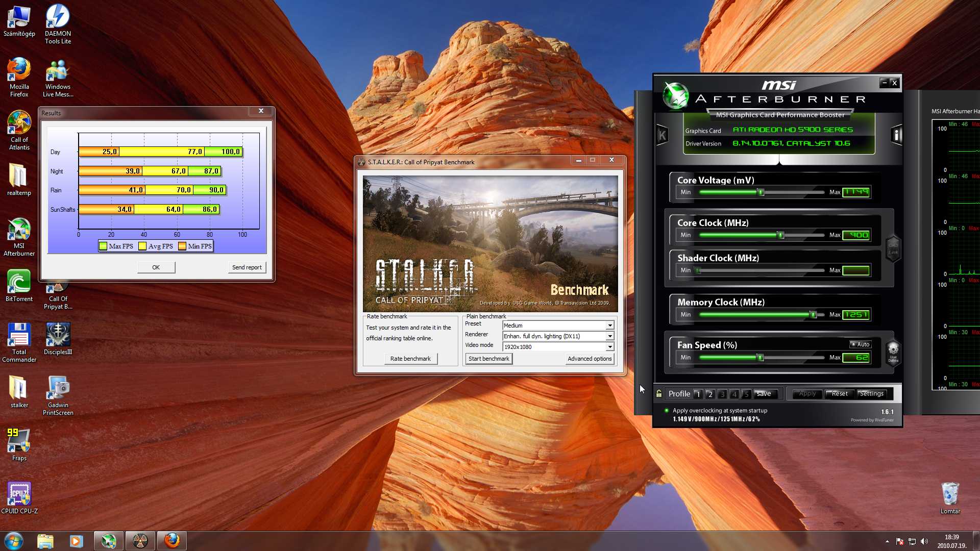Click the Rate benchmark button
Viewport: 980px width, 551px height.
pyautogui.click(x=410, y=359)
